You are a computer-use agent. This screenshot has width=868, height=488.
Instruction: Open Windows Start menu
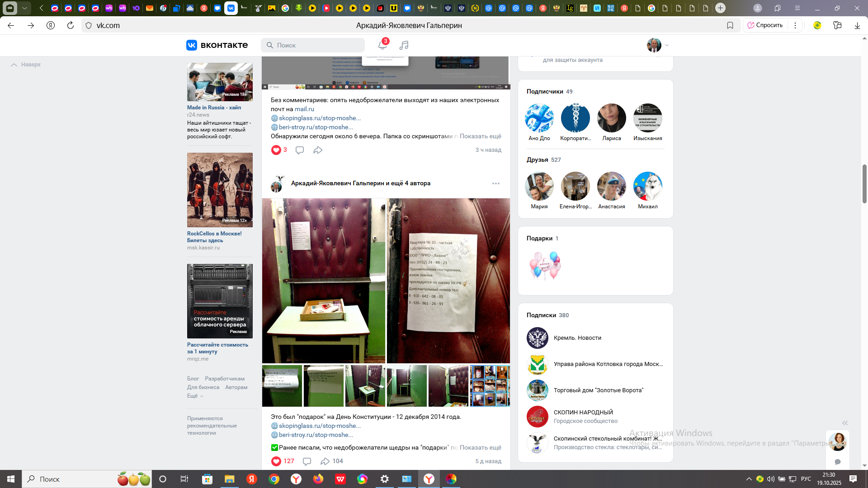10,479
